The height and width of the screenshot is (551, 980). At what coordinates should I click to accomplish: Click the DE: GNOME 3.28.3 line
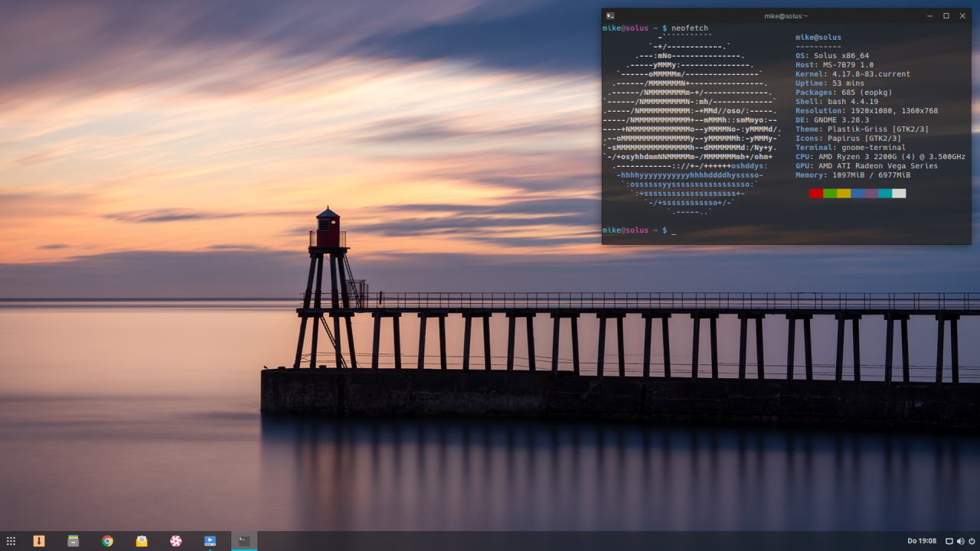coord(832,120)
